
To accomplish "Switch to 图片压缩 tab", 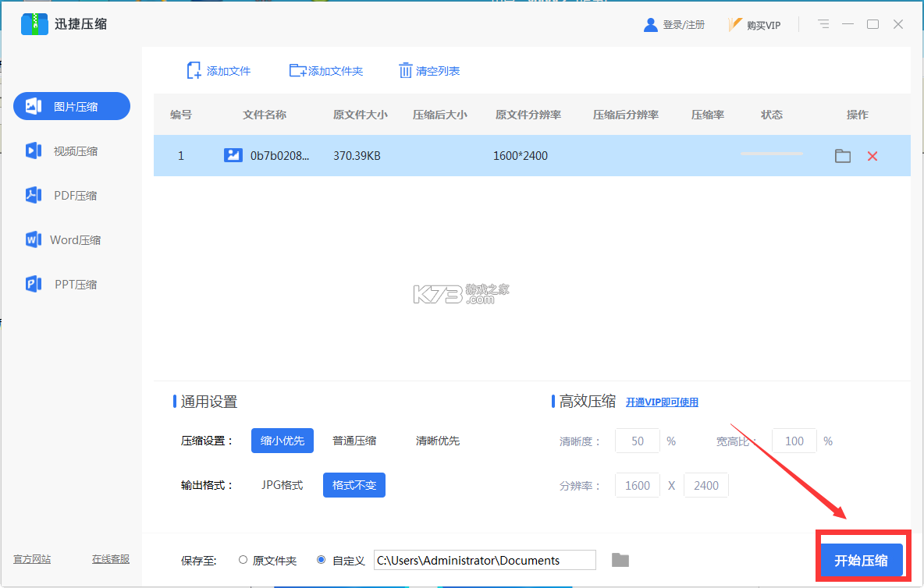I will coord(72,106).
